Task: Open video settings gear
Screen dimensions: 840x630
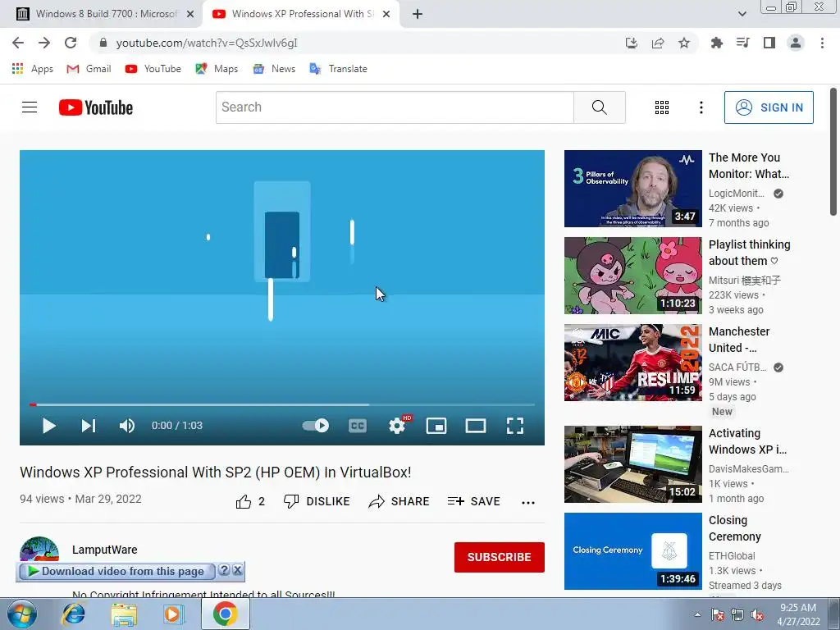Action: (397, 426)
